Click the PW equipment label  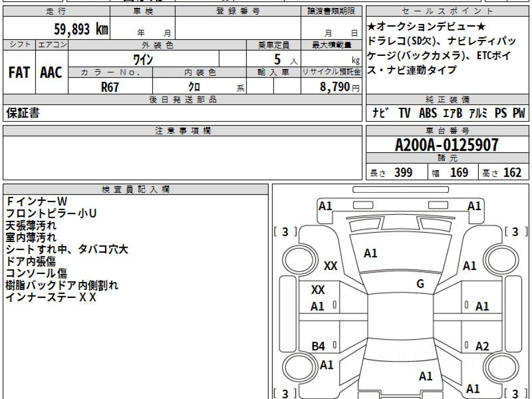tap(519, 113)
